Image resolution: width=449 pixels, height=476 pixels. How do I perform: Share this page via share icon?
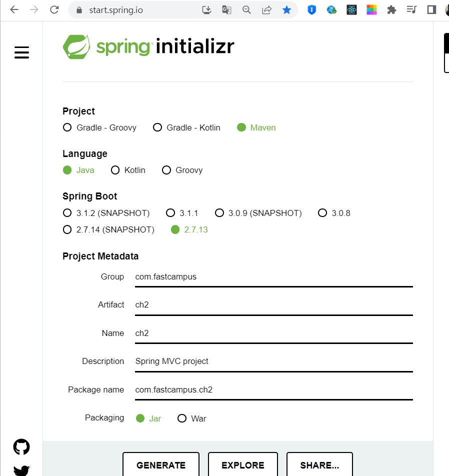pyautogui.click(x=266, y=10)
